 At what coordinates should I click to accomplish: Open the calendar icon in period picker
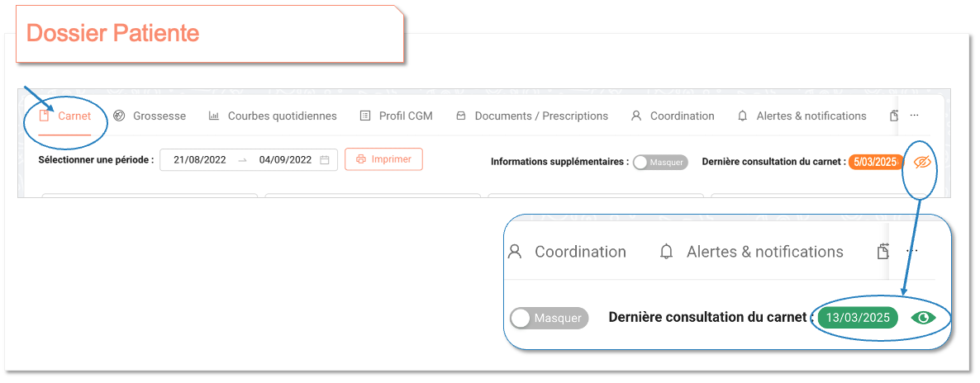click(x=325, y=159)
